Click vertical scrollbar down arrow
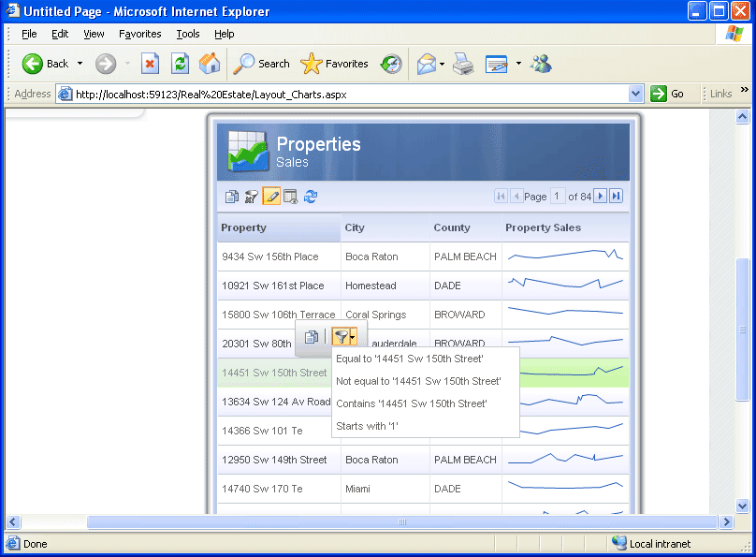This screenshot has height=557, width=756. click(743, 506)
